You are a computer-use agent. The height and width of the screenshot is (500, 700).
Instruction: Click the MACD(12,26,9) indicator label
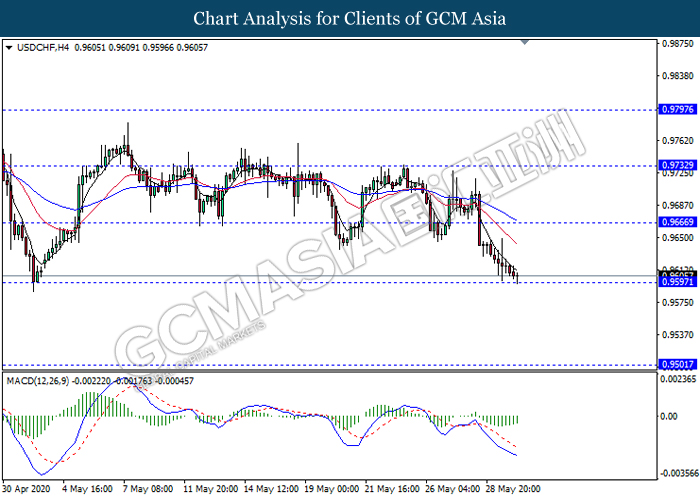[38, 381]
